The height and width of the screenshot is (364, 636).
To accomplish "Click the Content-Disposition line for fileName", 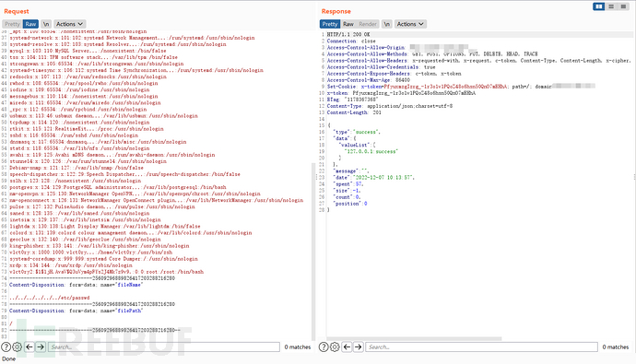I will click(x=77, y=285).
